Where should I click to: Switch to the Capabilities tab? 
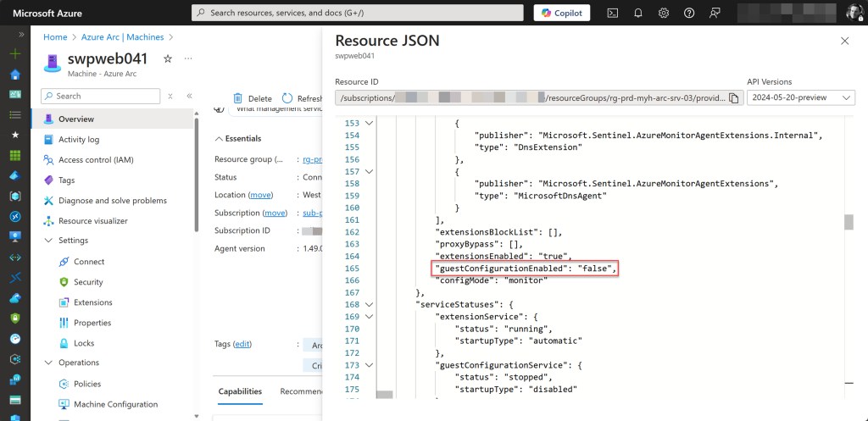[x=240, y=391]
